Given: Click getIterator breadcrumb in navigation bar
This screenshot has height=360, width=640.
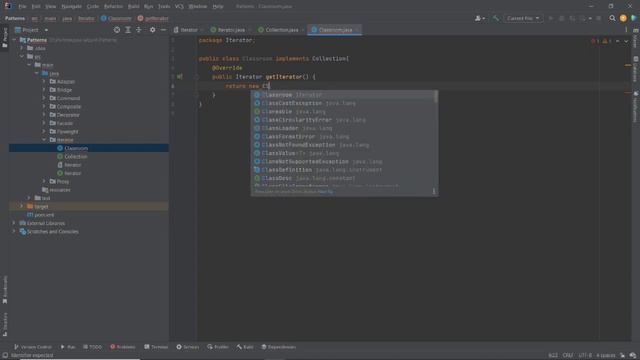Looking at the screenshot, I should pos(153,18).
